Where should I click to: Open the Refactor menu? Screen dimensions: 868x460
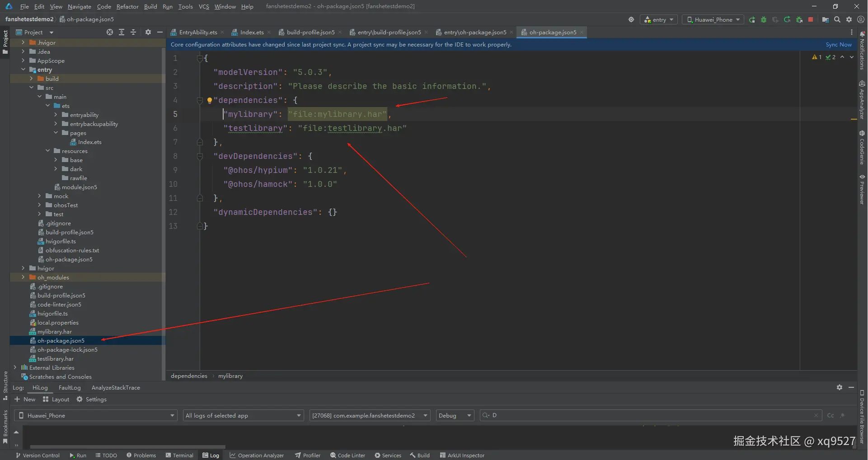tap(127, 6)
